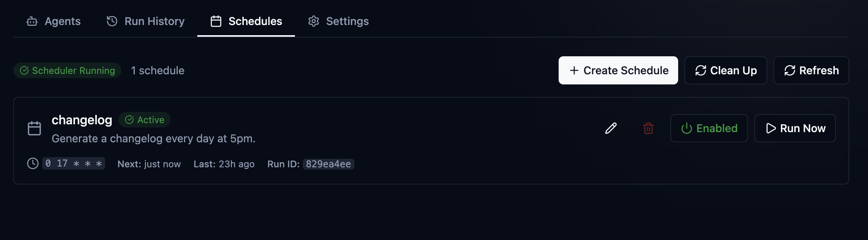Click the Agents robot icon

tap(32, 21)
